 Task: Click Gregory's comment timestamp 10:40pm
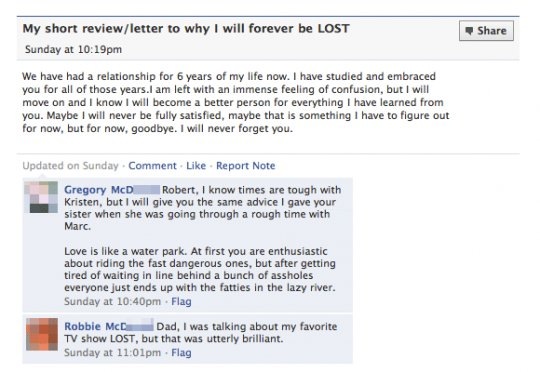pyautogui.click(x=112, y=301)
